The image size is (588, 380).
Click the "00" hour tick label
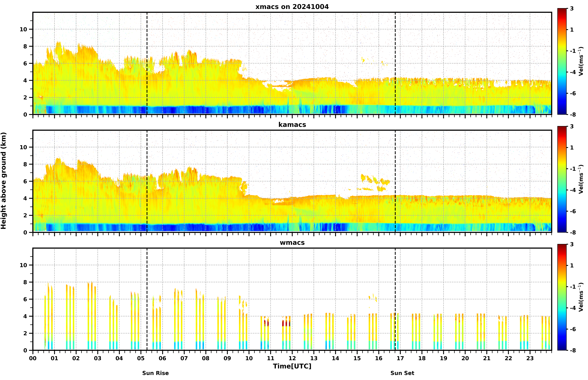click(33, 358)
